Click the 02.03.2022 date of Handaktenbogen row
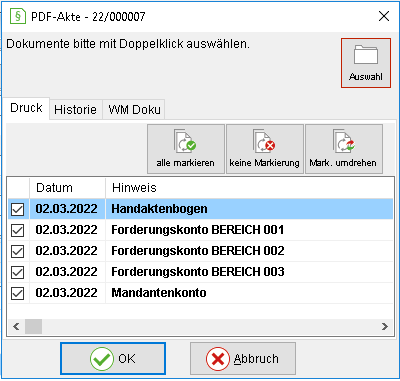Viewport: 400px width, 381px height. click(x=66, y=209)
